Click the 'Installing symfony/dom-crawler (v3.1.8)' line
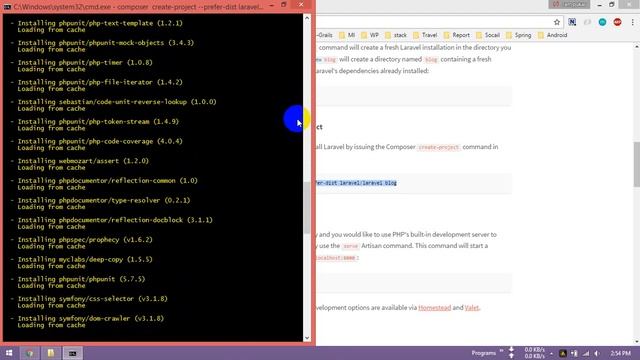Screen dimensions: 640x360 91,318
